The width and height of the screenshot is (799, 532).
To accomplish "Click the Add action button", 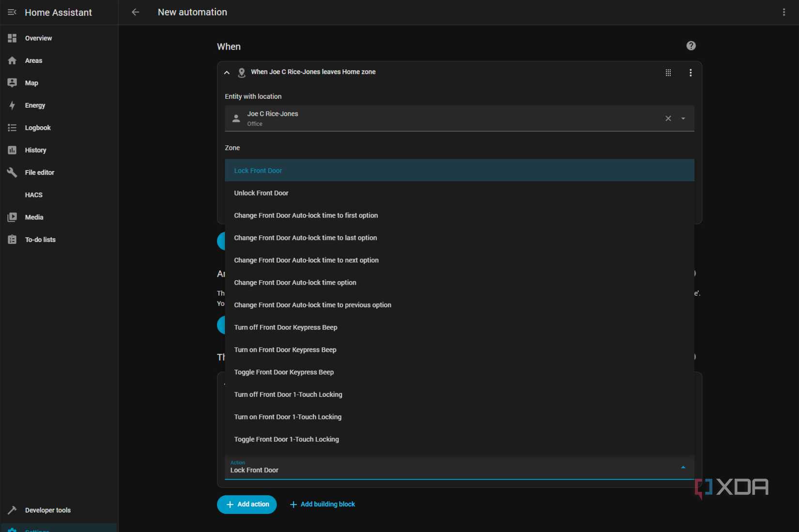I will click(x=247, y=504).
